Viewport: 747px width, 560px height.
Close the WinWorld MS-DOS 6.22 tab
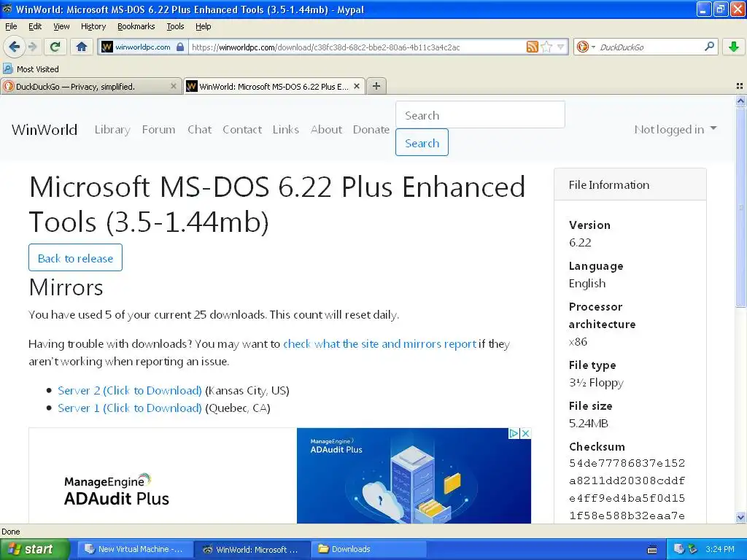[356, 86]
